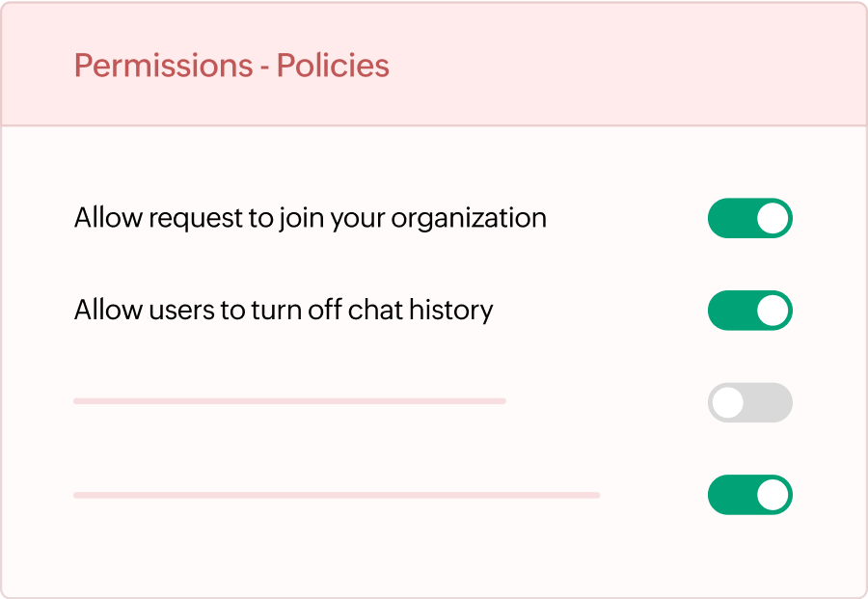The height and width of the screenshot is (599, 868).
Task: Click the "Allow users to turn off chat history" label
Action: (x=283, y=311)
